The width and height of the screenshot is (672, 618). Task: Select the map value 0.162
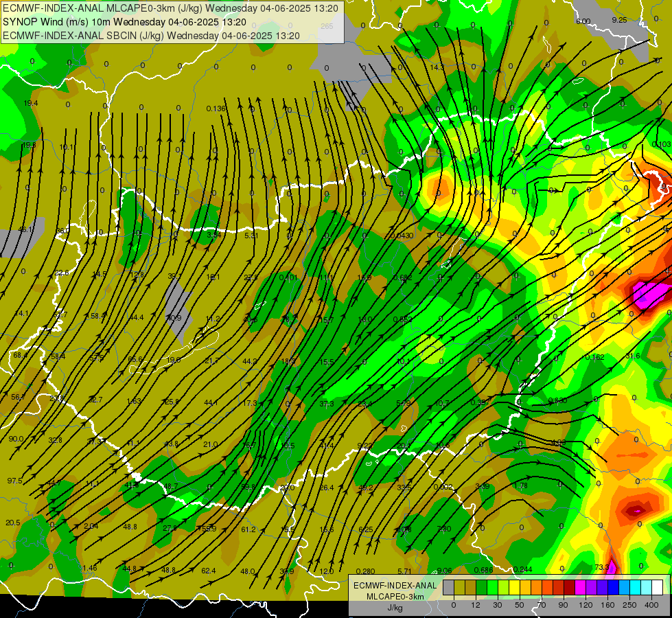[595, 357]
